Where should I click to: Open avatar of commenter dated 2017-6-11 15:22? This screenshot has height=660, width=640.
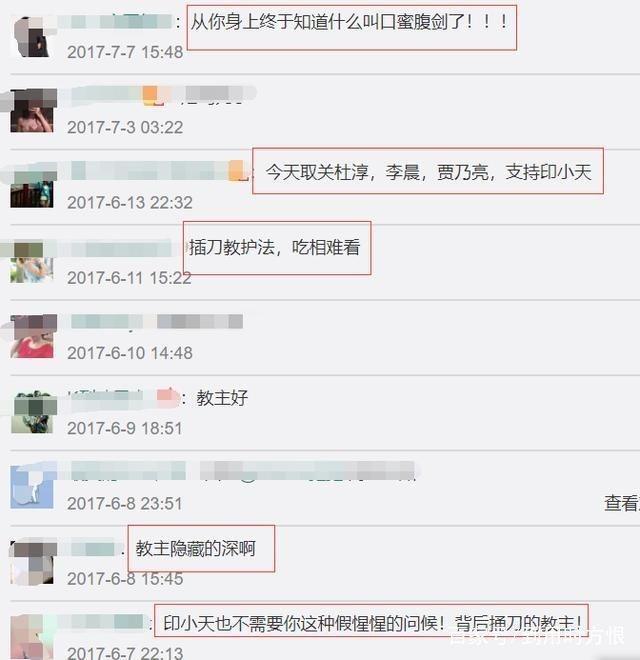(32, 261)
